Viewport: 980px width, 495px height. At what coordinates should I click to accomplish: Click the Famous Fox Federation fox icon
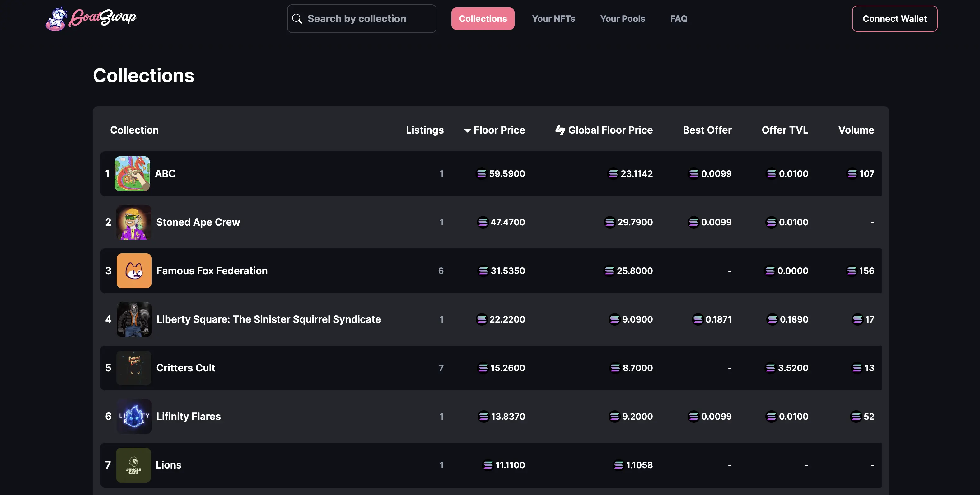pyautogui.click(x=133, y=271)
